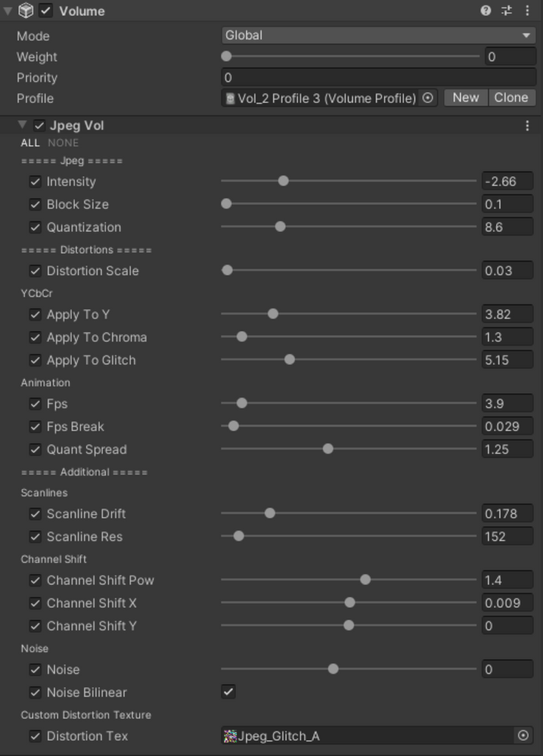Open the Jpeg Vol override options menu

click(x=527, y=126)
